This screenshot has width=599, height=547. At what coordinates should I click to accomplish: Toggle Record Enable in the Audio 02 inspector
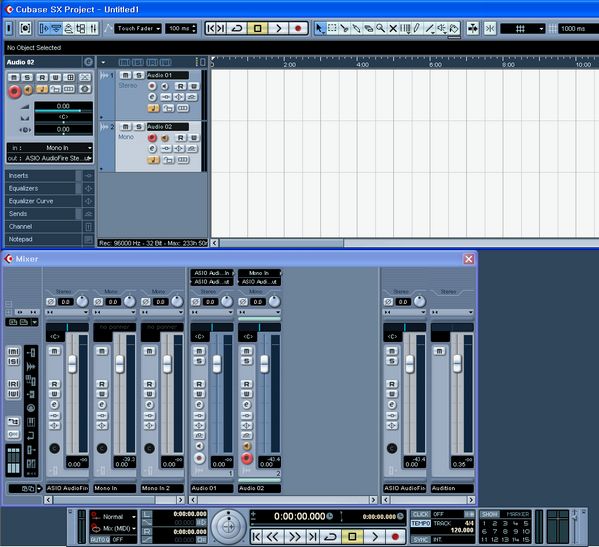(x=15, y=91)
